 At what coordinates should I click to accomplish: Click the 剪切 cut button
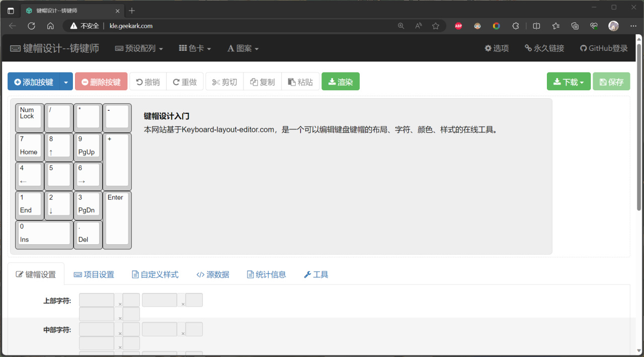point(224,82)
